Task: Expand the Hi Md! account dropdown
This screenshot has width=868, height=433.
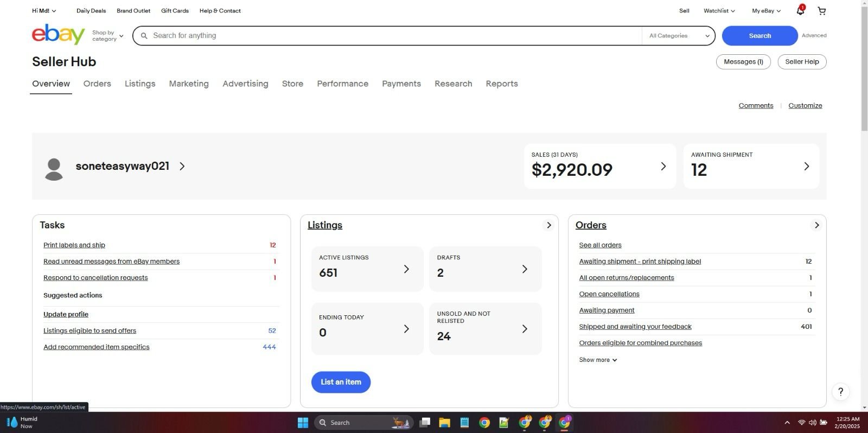Action: (x=44, y=11)
